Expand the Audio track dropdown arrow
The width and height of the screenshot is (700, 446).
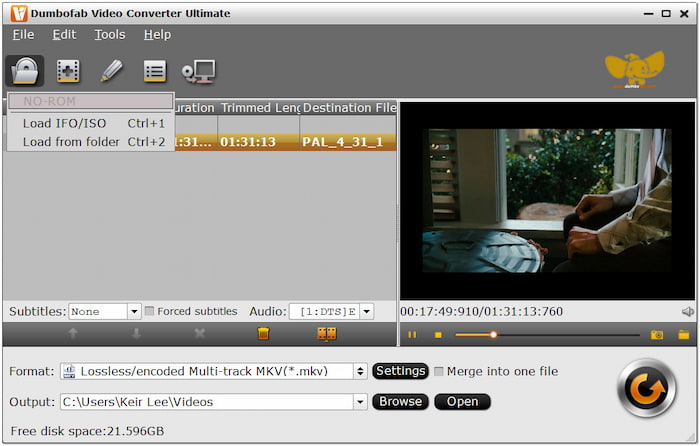pyautogui.click(x=367, y=312)
